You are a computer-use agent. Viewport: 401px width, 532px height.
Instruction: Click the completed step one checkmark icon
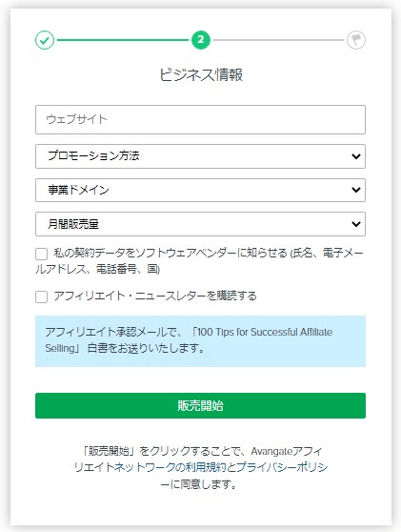coord(45,40)
